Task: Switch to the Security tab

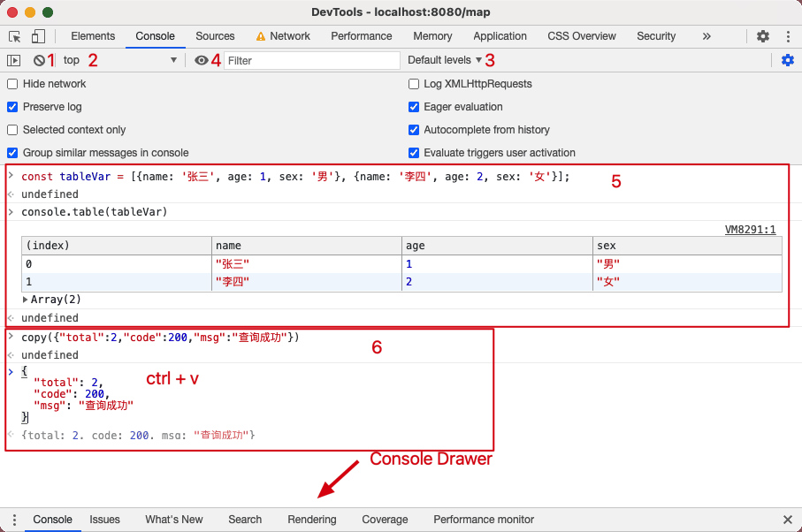Action: [x=656, y=36]
